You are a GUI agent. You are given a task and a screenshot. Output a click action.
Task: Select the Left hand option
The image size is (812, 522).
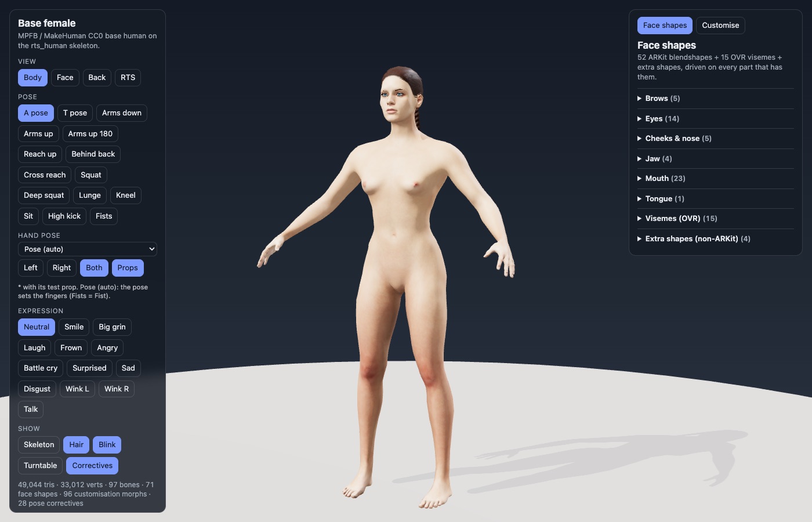pos(31,268)
